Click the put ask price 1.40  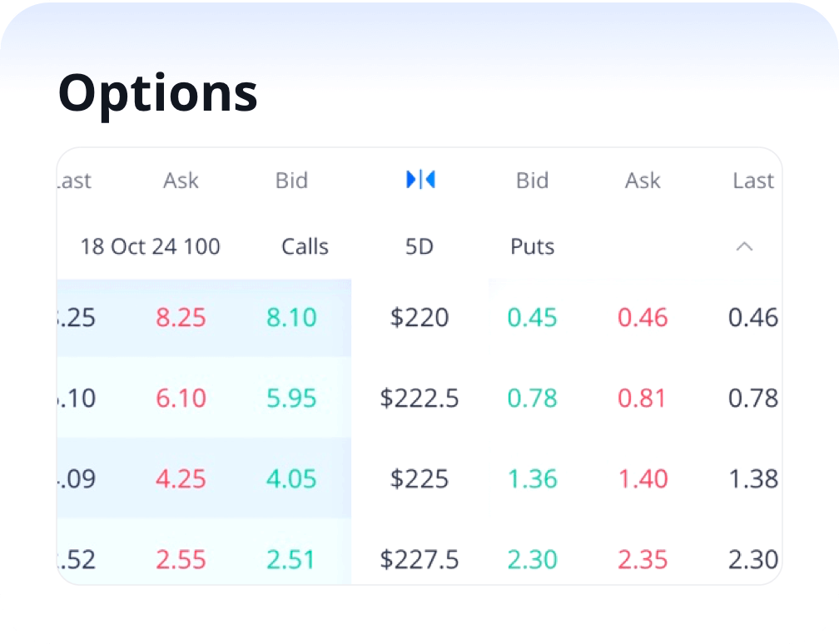pos(643,478)
